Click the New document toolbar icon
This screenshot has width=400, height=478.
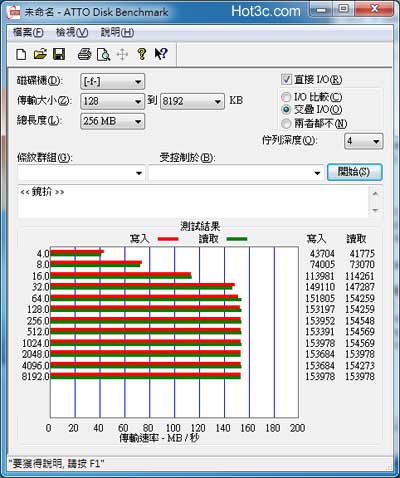(x=21, y=54)
